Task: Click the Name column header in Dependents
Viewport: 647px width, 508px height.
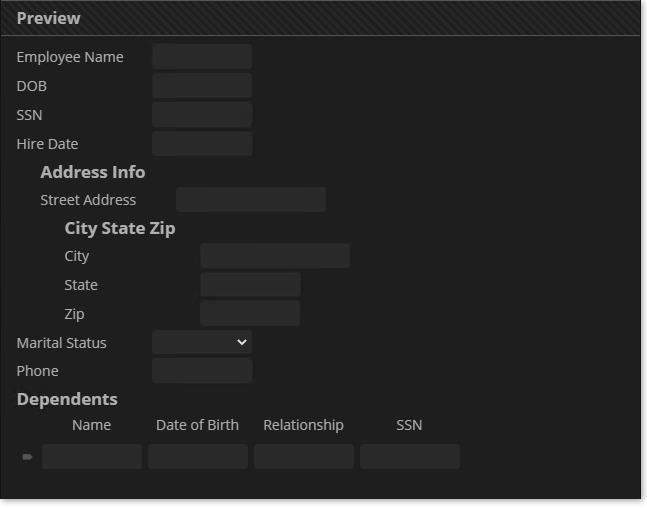Action: pos(92,425)
